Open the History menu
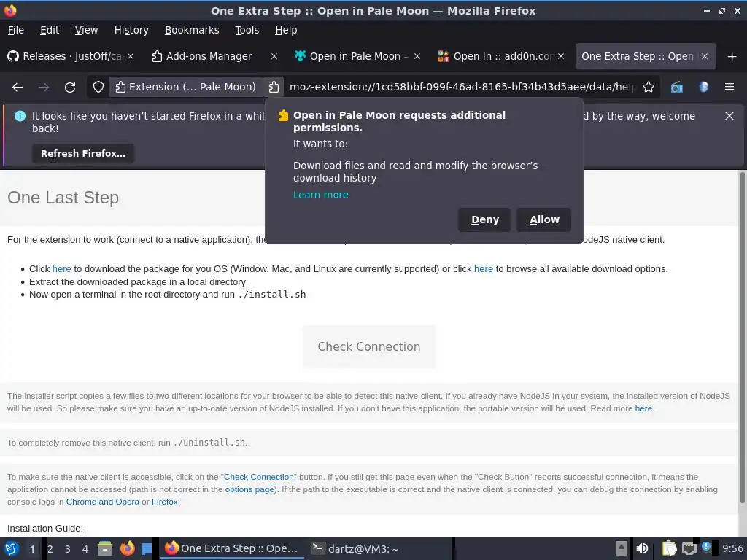Image resolution: width=747 pixels, height=560 pixels. coord(131,30)
